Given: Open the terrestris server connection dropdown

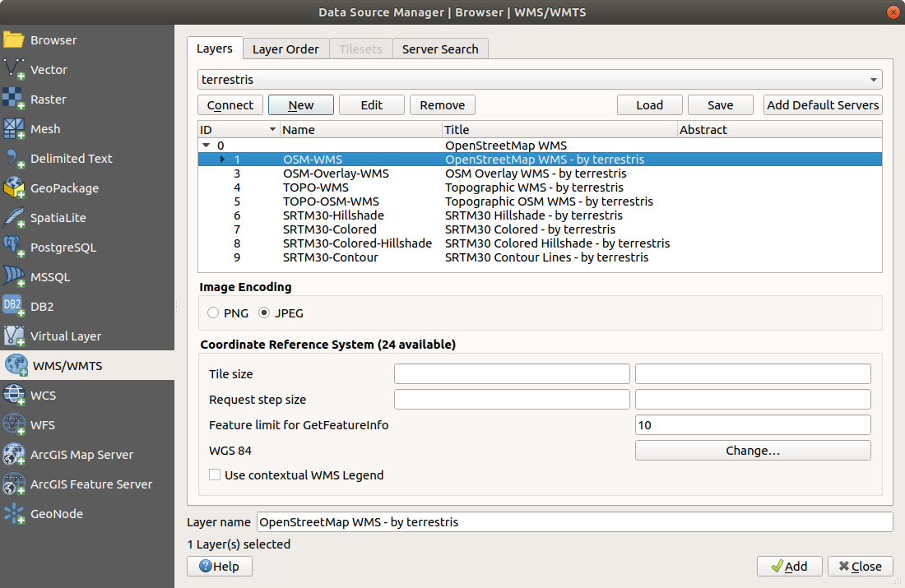Looking at the screenshot, I should (540, 80).
